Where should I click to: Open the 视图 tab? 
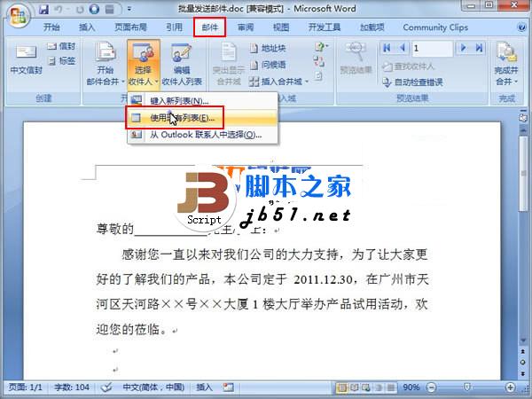click(x=281, y=27)
